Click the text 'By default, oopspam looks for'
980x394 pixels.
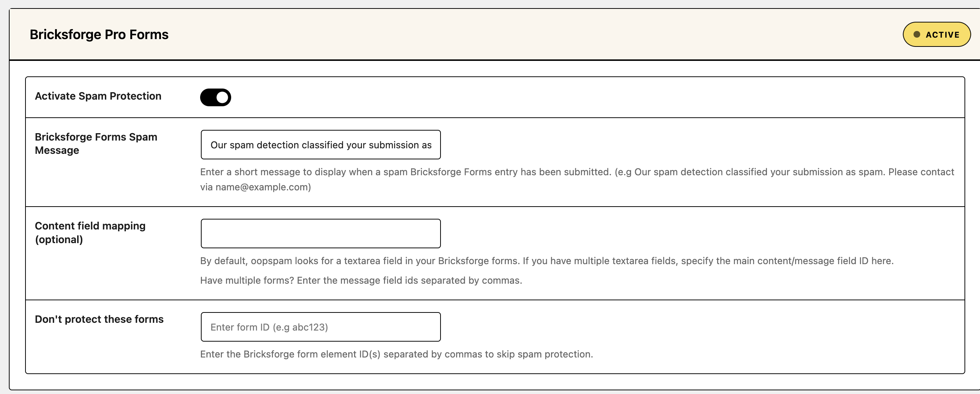coord(547,261)
